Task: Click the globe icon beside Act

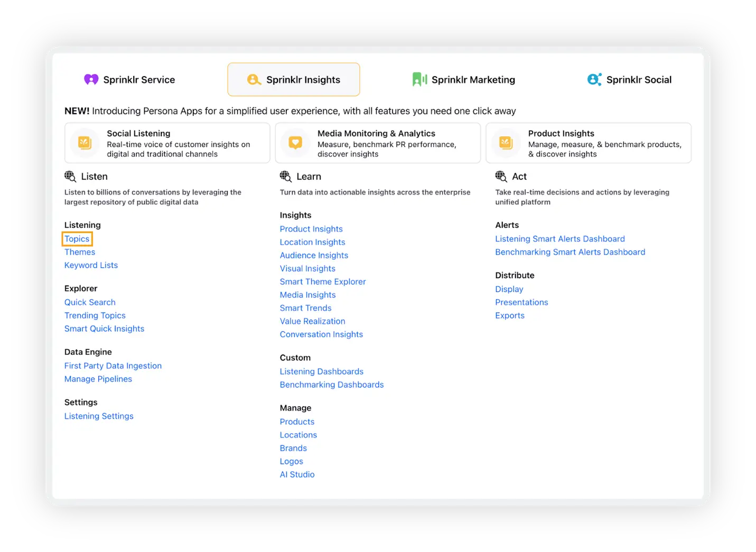Action: [501, 176]
